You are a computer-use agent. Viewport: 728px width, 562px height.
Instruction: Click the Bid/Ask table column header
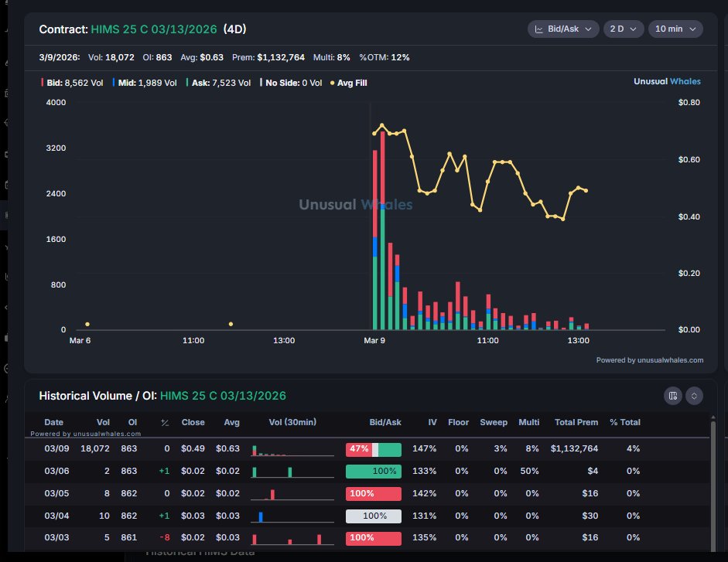[x=385, y=422]
